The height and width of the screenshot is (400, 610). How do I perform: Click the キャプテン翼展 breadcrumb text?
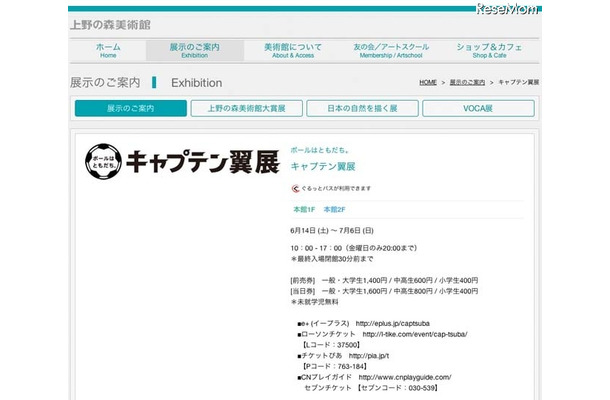click(x=519, y=82)
